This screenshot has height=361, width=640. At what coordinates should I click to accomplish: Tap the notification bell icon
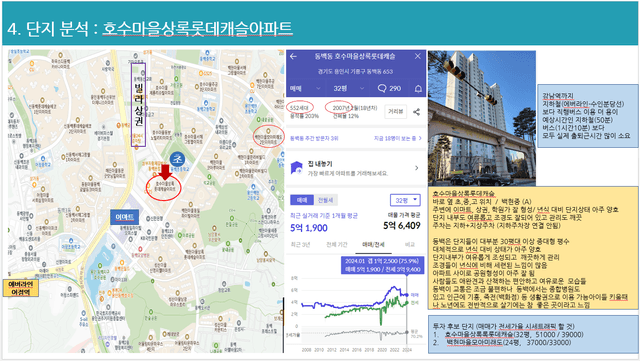[x=418, y=89]
